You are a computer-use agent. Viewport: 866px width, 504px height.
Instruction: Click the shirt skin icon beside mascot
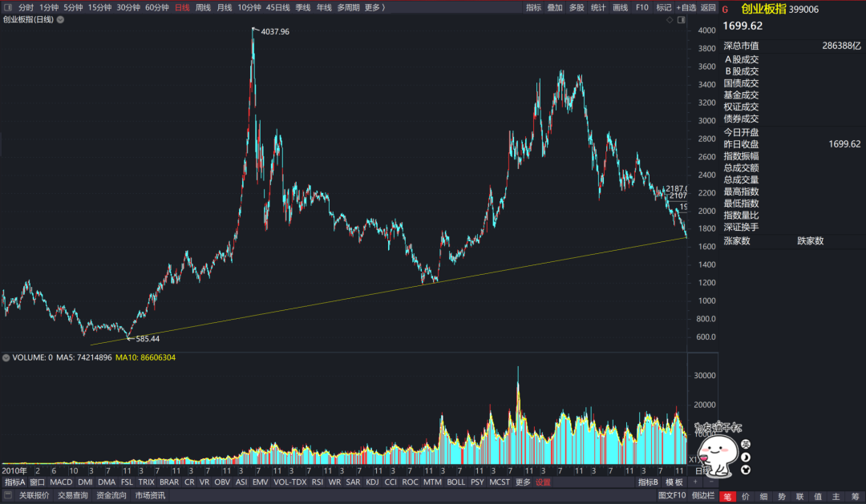pyautogui.click(x=746, y=469)
